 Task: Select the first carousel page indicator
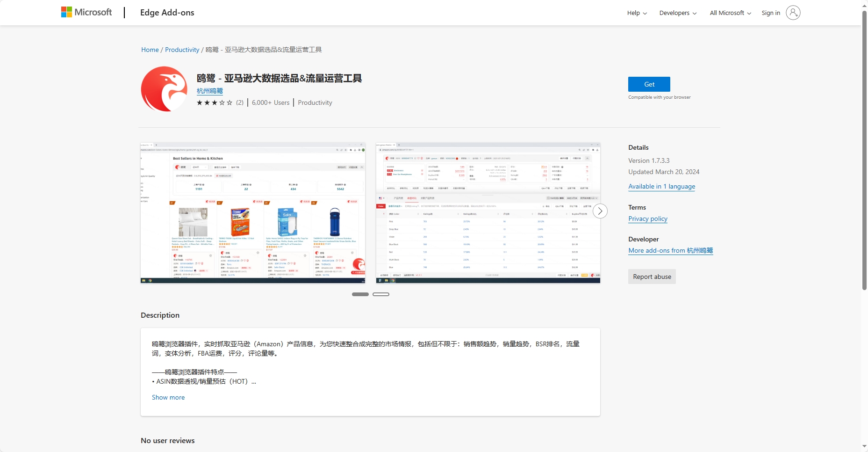click(360, 294)
